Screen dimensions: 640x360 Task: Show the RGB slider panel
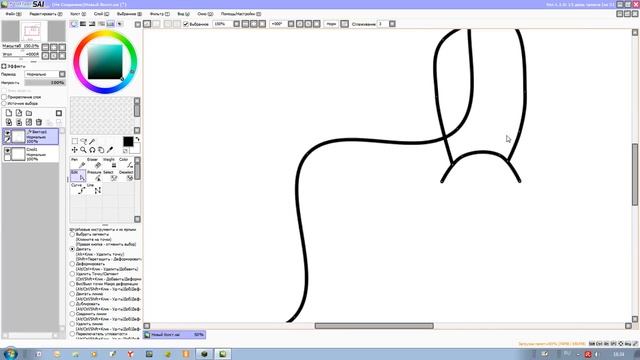tap(83, 24)
